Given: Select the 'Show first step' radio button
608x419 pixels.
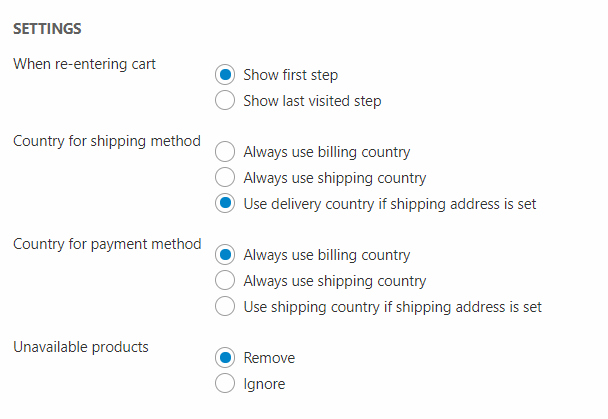Looking at the screenshot, I should 226,75.
